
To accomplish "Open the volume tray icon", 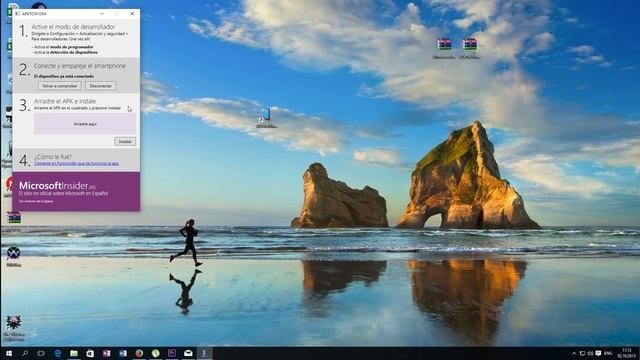I will (x=590, y=353).
